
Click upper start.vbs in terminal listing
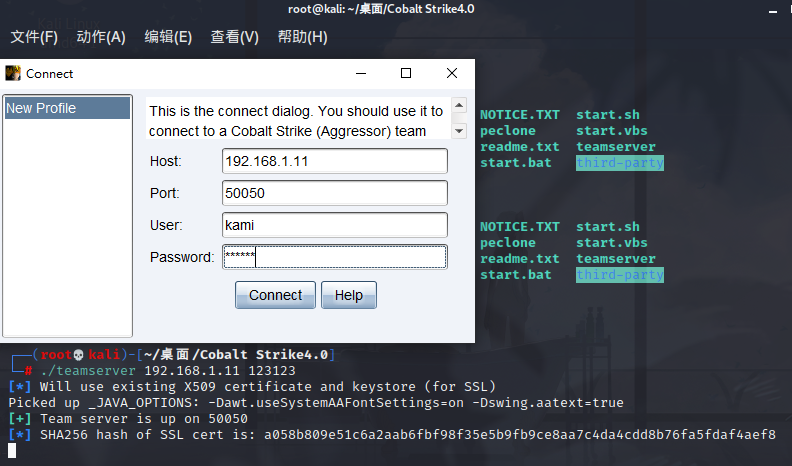coord(612,131)
